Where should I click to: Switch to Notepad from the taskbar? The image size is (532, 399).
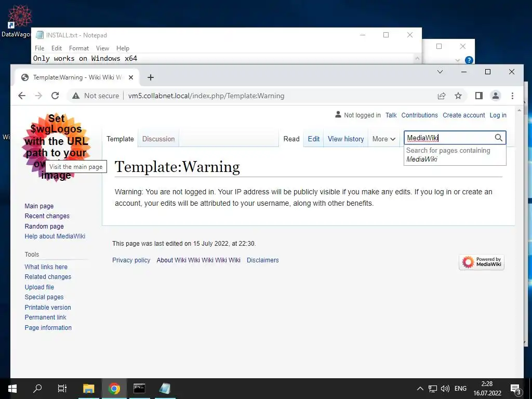click(x=165, y=389)
